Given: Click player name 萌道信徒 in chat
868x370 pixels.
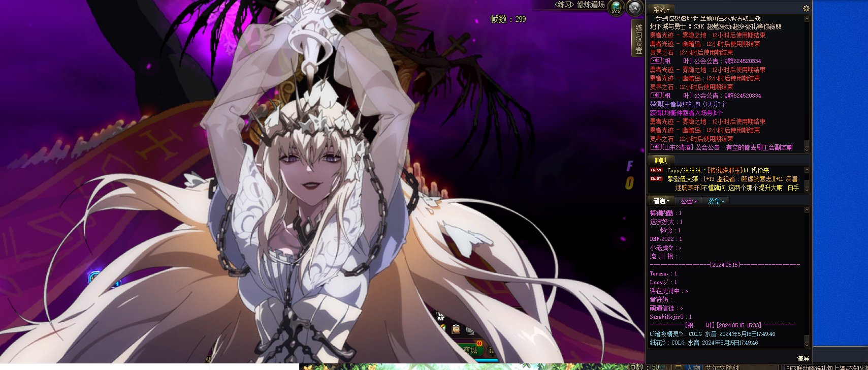Looking at the screenshot, I should (662, 308).
